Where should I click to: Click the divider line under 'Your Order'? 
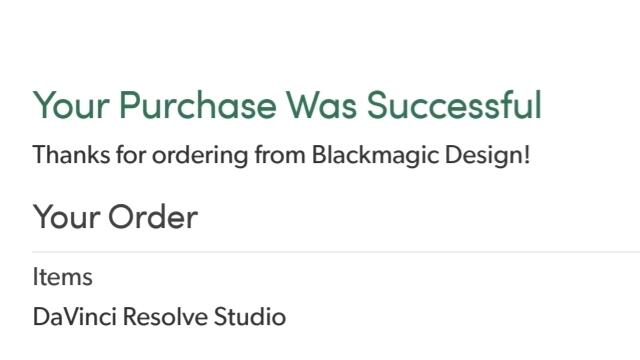pyautogui.click(x=336, y=252)
